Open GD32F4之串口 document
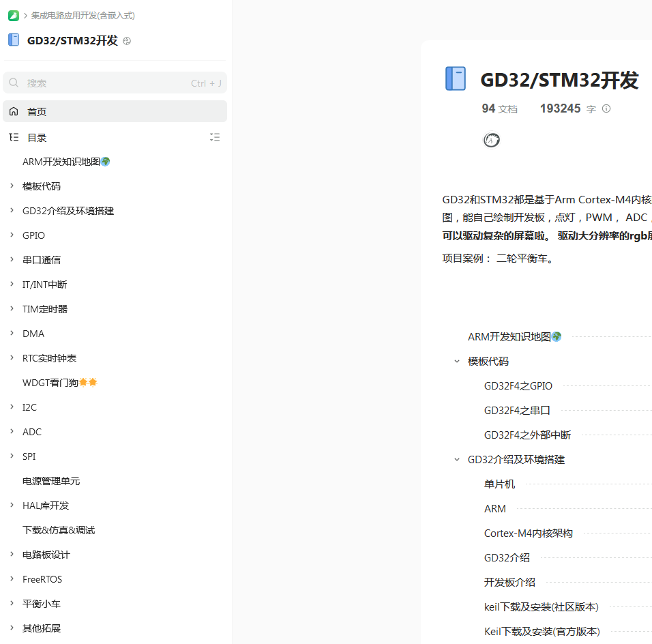 coord(517,411)
